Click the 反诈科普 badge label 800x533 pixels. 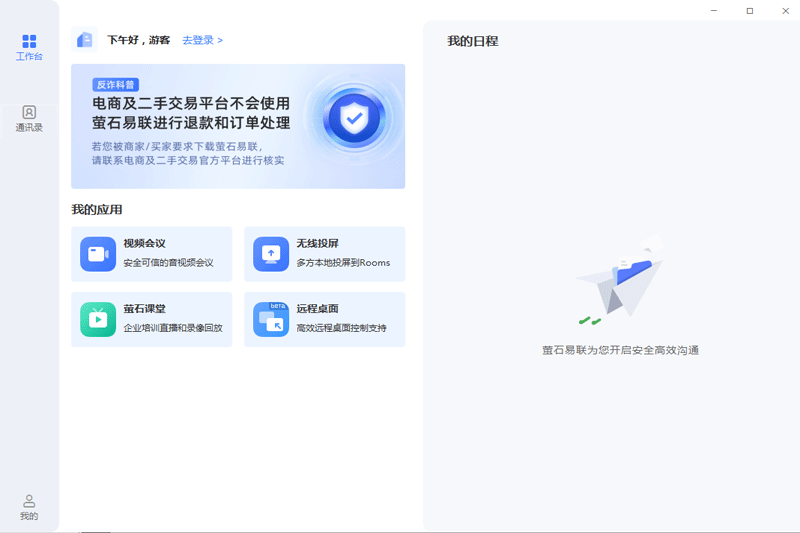pos(115,85)
